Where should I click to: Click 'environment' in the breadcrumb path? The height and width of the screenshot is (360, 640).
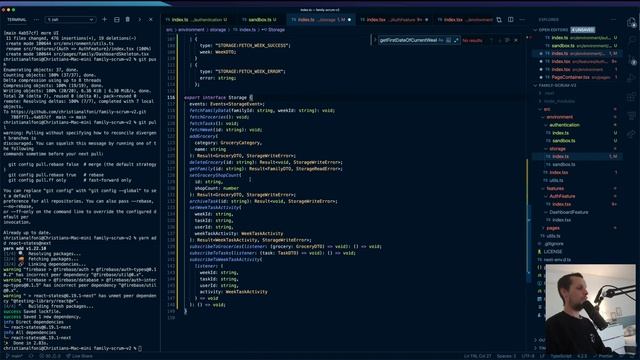191,30
